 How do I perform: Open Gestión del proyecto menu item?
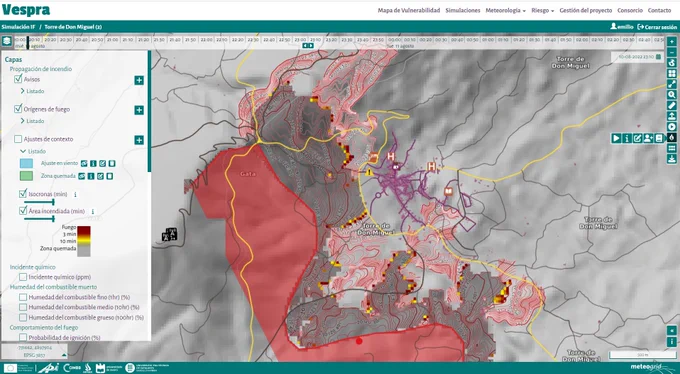[x=585, y=10]
